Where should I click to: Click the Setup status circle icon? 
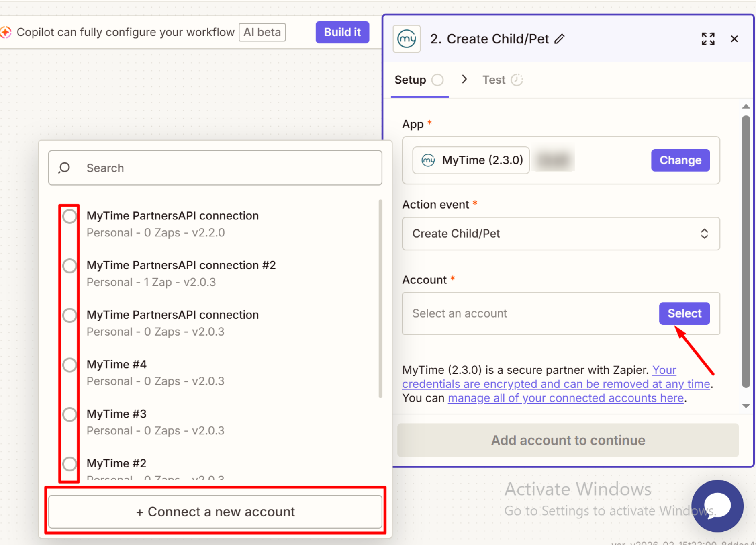point(437,80)
